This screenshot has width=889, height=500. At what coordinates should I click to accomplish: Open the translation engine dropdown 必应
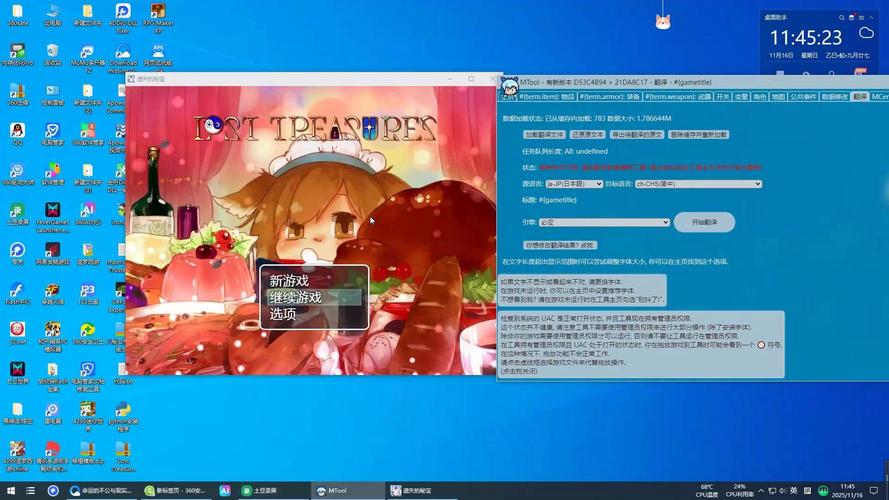click(604, 222)
